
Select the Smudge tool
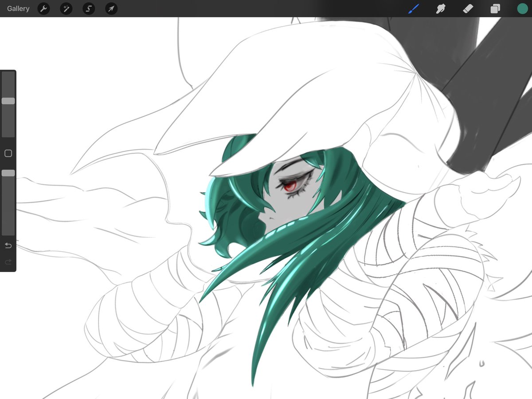pyautogui.click(x=440, y=8)
